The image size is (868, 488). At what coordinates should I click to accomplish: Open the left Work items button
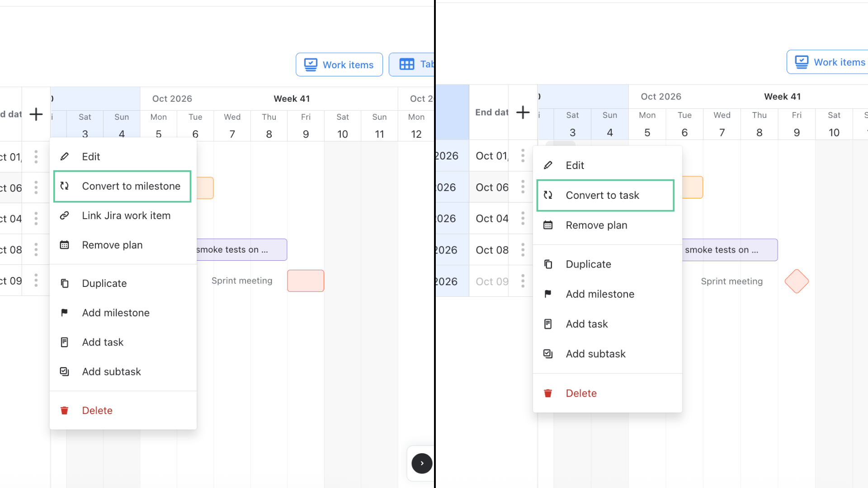pos(339,65)
